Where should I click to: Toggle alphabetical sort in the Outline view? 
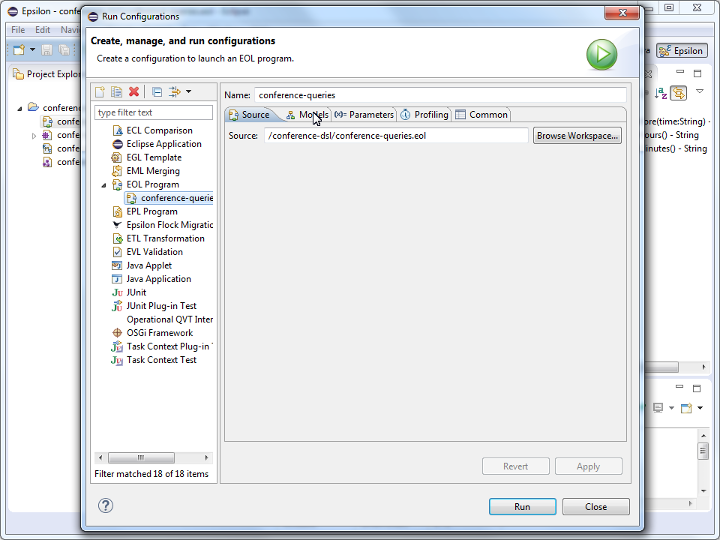pyautogui.click(x=661, y=93)
